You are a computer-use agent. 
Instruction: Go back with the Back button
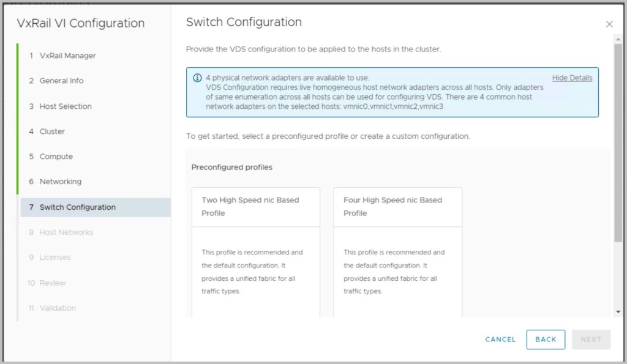[x=546, y=340]
